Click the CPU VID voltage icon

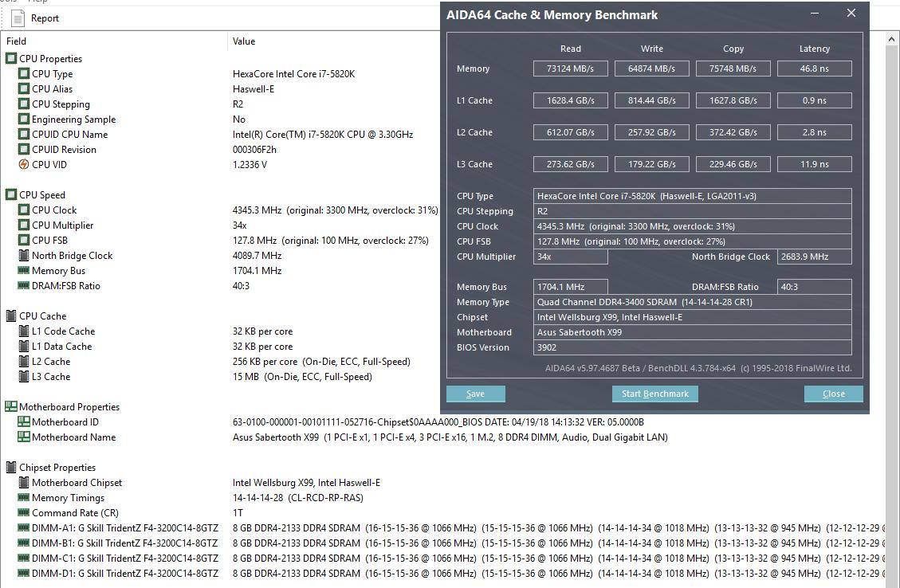tap(24, 165)
